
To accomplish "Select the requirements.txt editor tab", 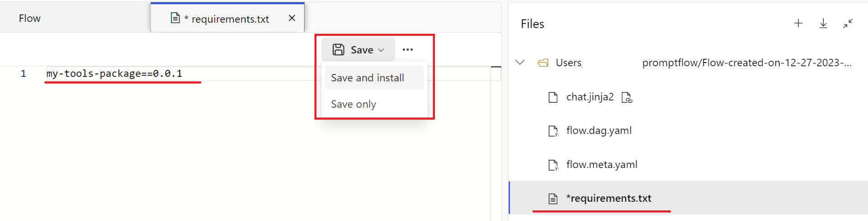I will pos(227,17).
